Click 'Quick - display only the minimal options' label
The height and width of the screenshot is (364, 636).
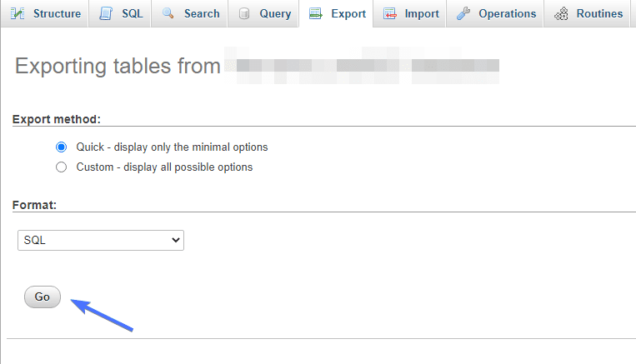(x=172, y=147)
